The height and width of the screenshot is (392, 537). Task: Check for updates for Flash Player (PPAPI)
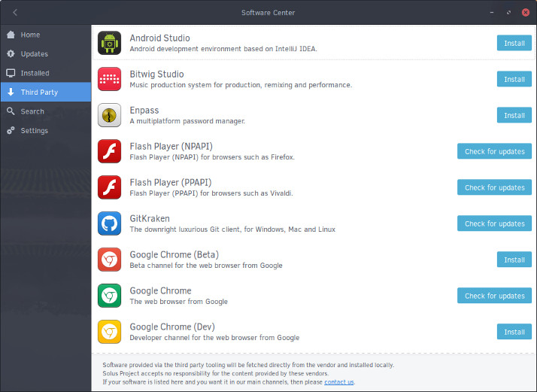coord(494,187)
